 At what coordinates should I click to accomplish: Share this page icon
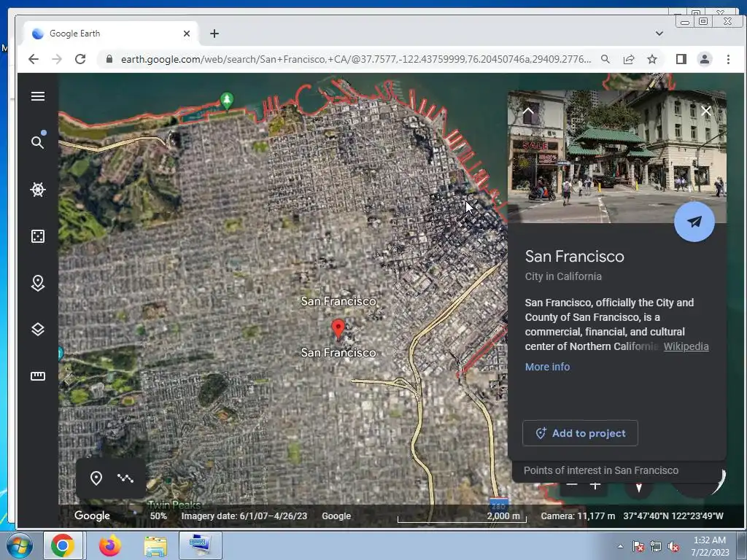click(x=629, y=59)
